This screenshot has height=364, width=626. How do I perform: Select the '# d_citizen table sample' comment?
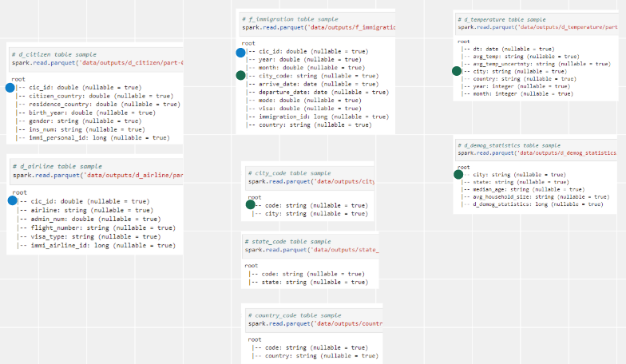[x=54, y=54]
